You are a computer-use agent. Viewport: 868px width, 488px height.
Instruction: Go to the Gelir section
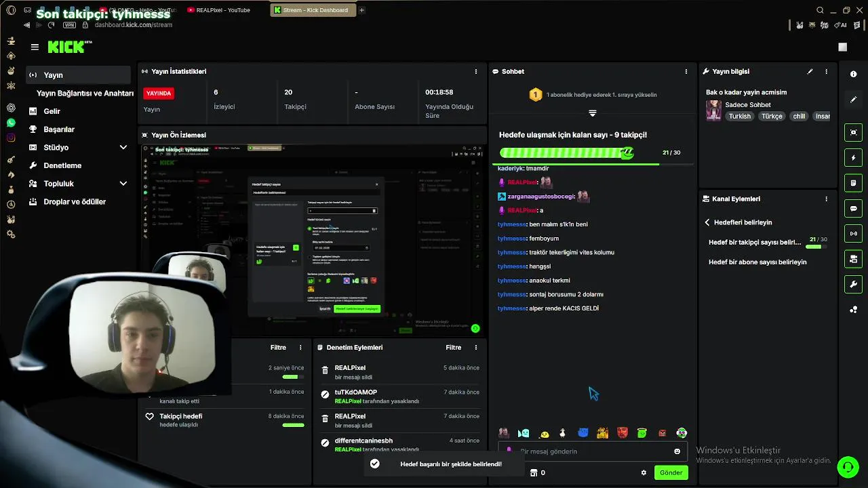(x=52, y=111)
